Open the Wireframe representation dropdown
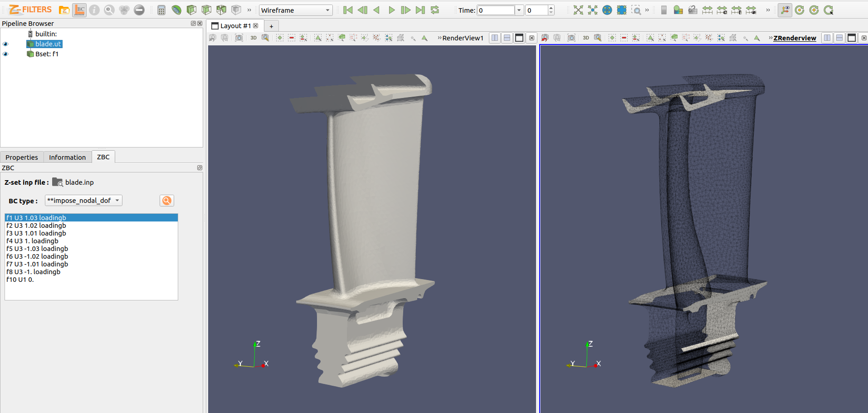 coord(296,10)
